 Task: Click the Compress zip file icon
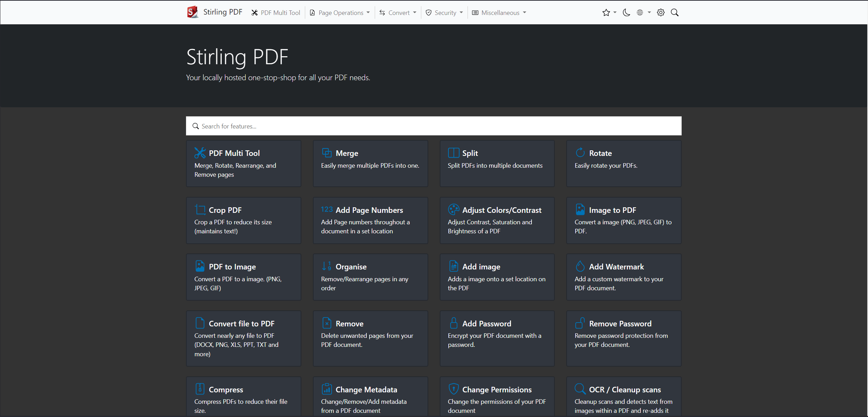click(200, 389)
